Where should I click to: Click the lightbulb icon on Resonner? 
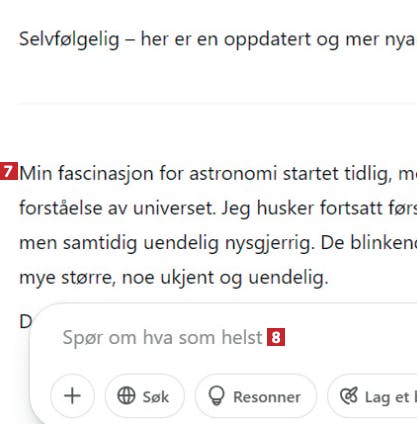pos(217,396)
